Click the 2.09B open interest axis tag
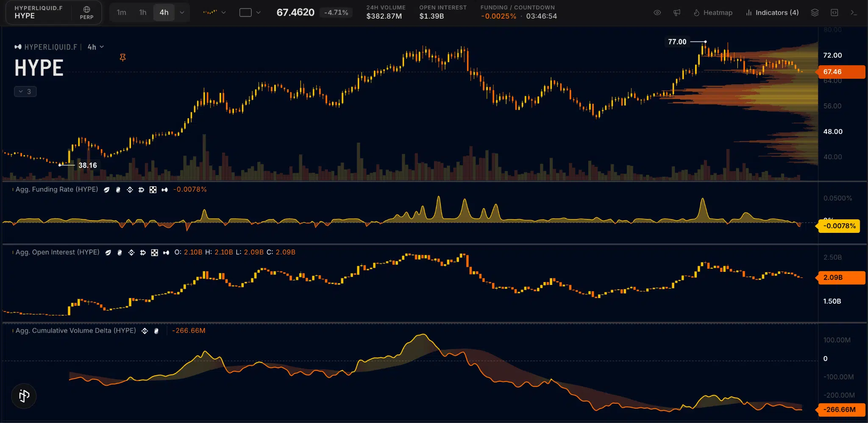Screen dimensions: 868x423 pos(841,278)
